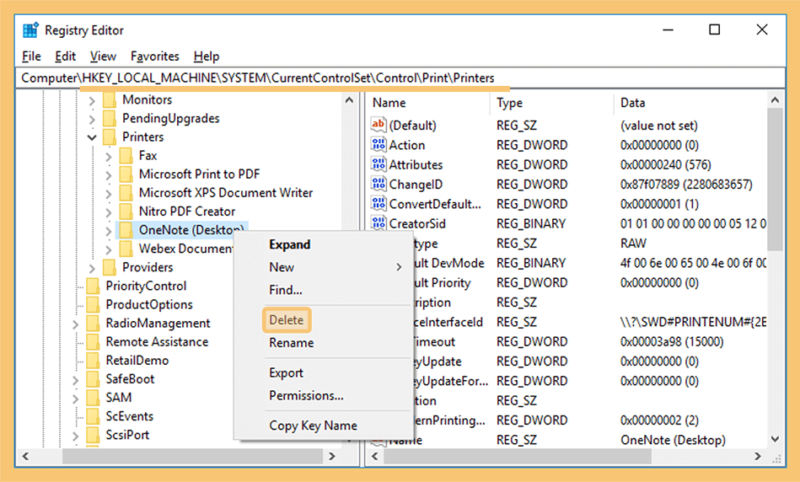Image resolution: width=800 pixels, height=482 pixels.
Task: Click the PriorityControl folder icon
Action: click(93, 286)
